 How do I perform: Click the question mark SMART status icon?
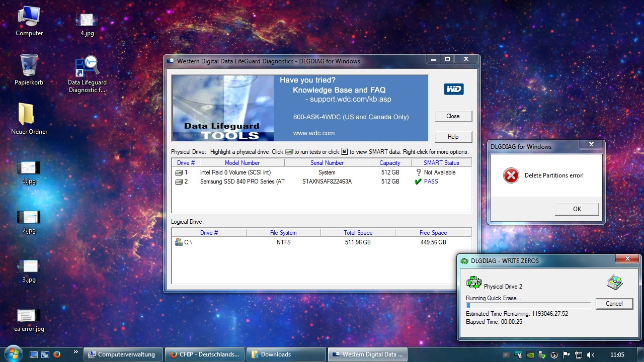pyautogui.click(x=418, y=172)
